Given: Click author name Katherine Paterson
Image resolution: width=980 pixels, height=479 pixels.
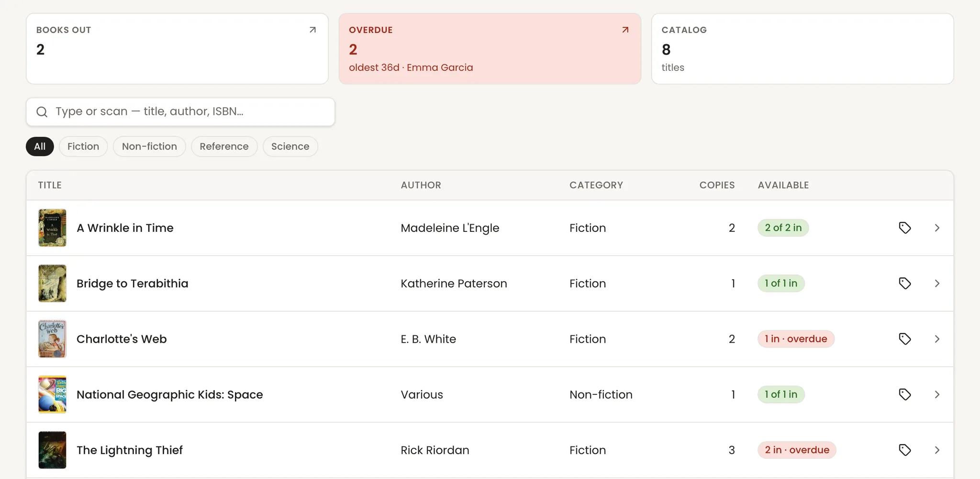Looking at the screenshot, I should tap(454, 283).
